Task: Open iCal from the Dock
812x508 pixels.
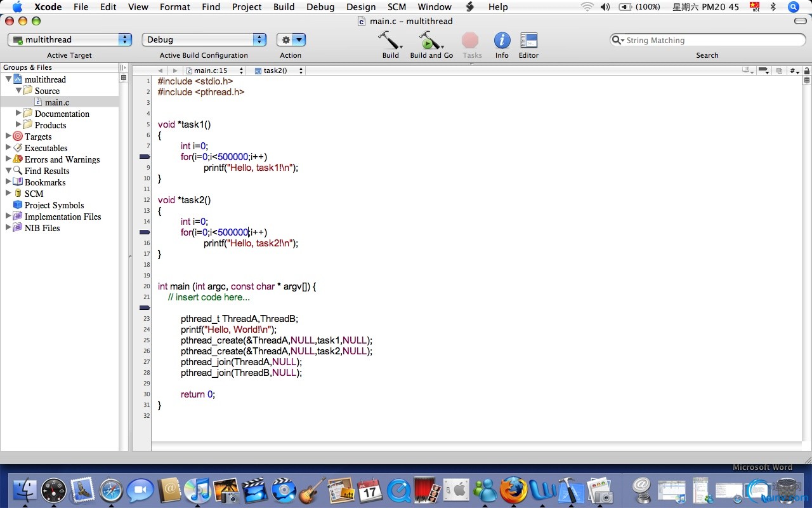Action: point(369,490)
